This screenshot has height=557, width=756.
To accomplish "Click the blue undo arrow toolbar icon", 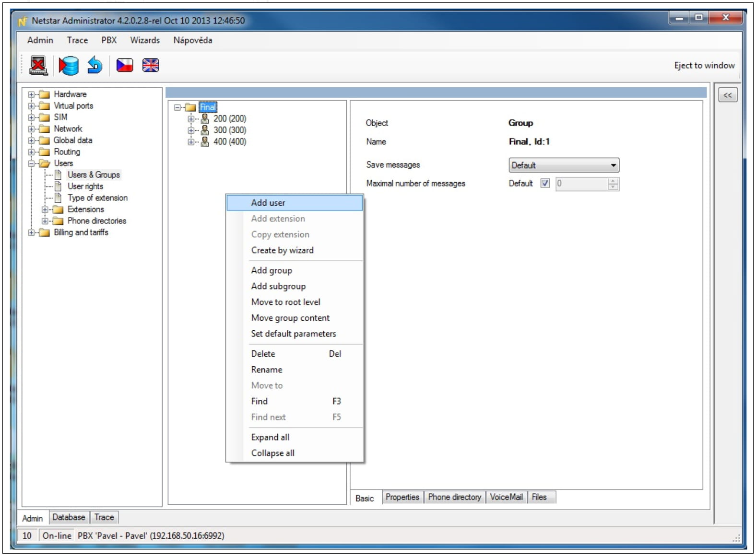I will pos(95,65).
